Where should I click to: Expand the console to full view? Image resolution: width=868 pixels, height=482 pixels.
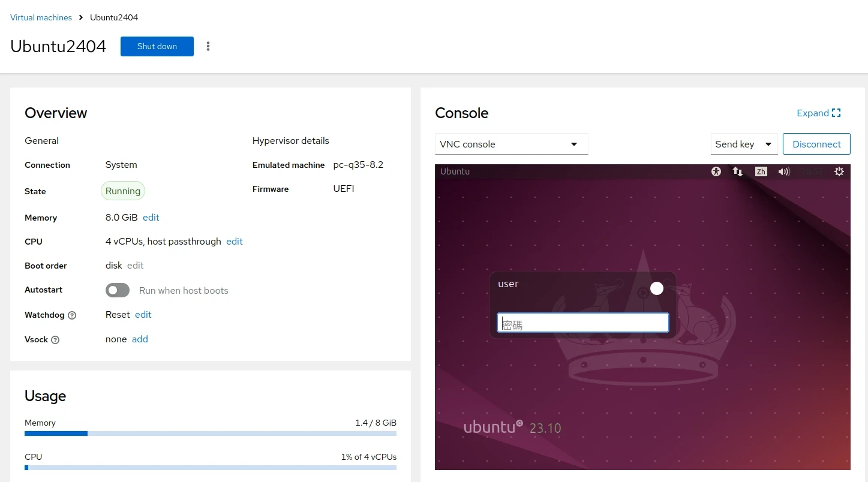818,113
